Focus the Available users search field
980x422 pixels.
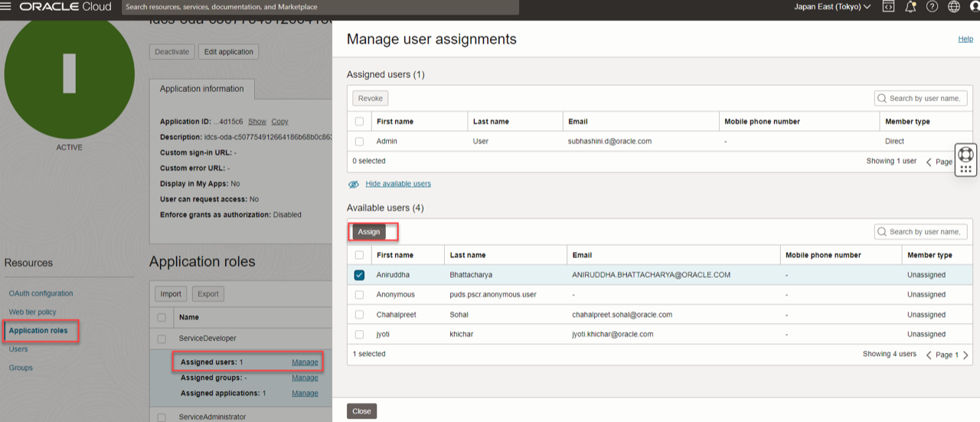920,231
